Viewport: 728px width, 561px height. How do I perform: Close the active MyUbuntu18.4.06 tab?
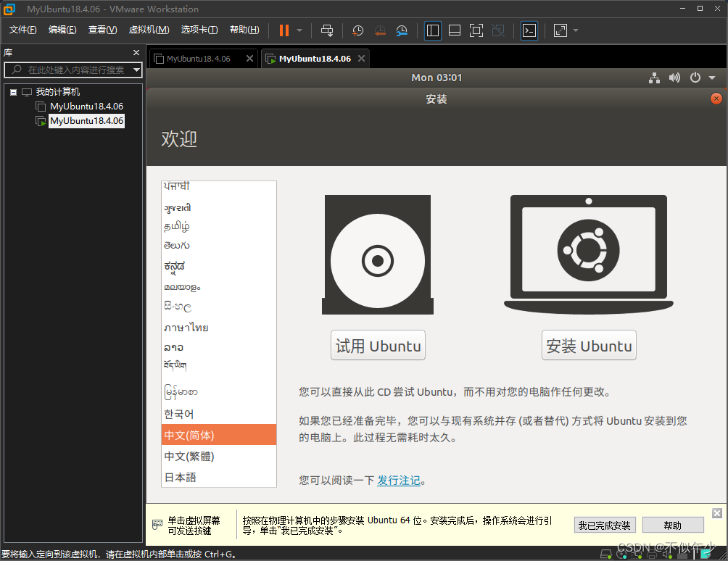(x=362, y=59)
